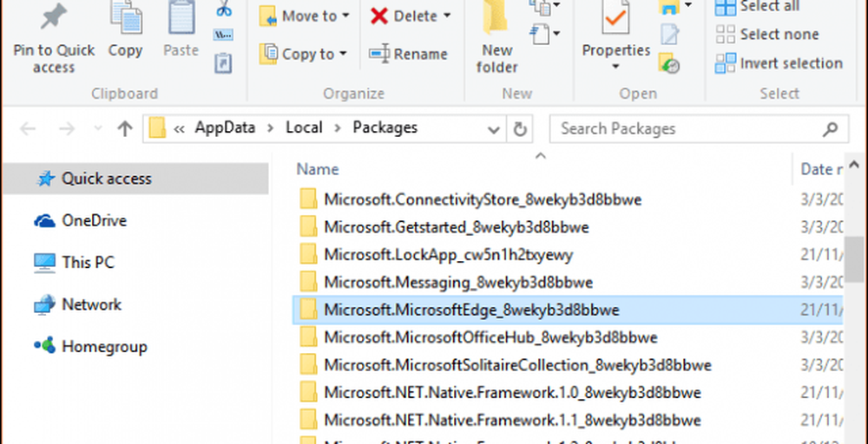Choose Select none
This screenshot has width=868, height=444.
766,35
